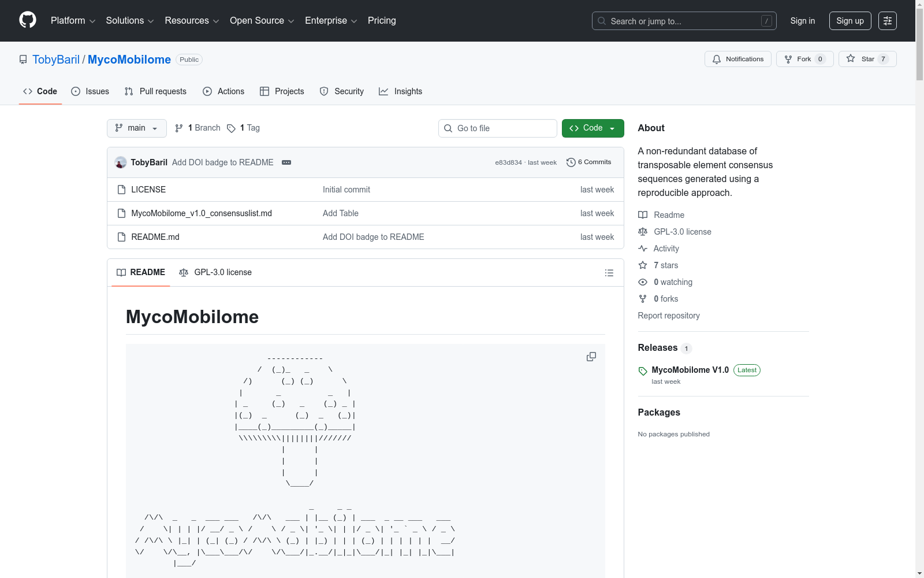The image size is (924, 578).
Task: Click the fork count badge 0
Action: click(x=820, y=59)
